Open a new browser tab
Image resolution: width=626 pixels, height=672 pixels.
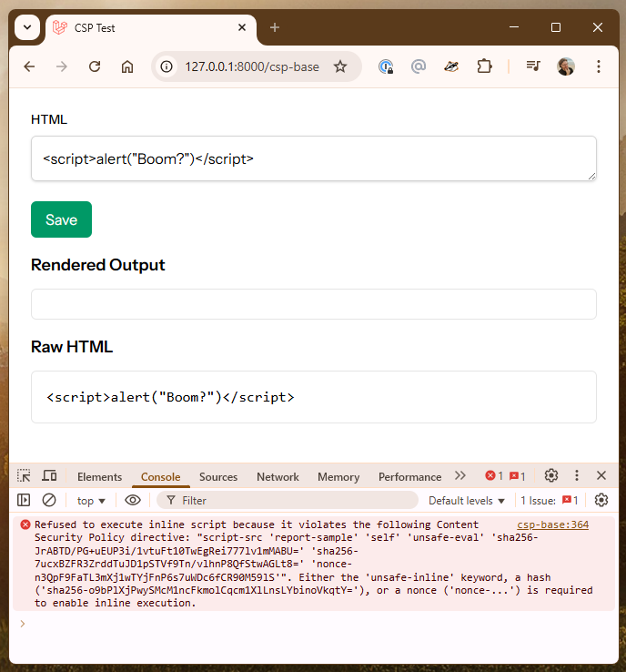click(275, 27)
